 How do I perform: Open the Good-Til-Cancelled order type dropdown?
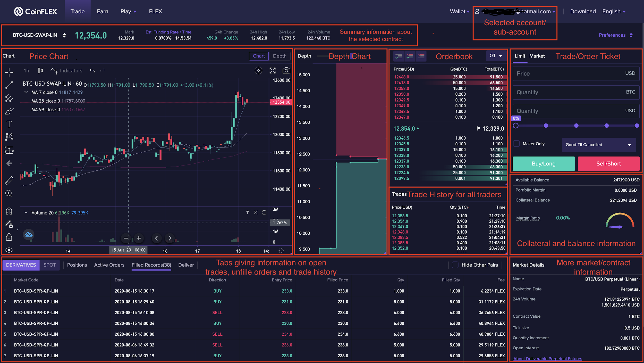(x=598, y=145)
